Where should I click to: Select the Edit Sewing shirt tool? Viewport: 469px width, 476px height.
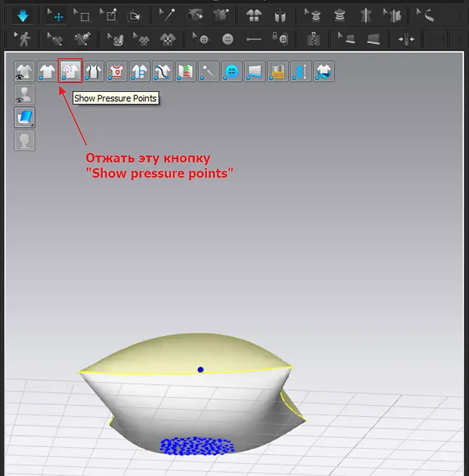[55, 39]
